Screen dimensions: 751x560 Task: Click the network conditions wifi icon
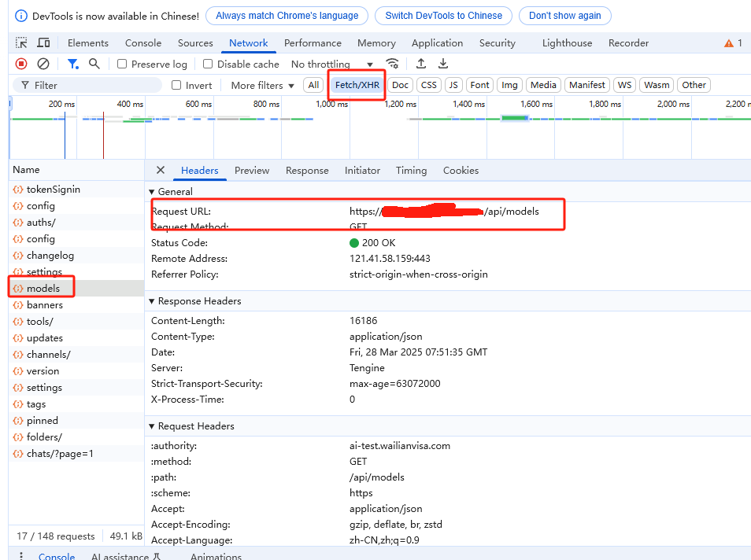point(392,64)
